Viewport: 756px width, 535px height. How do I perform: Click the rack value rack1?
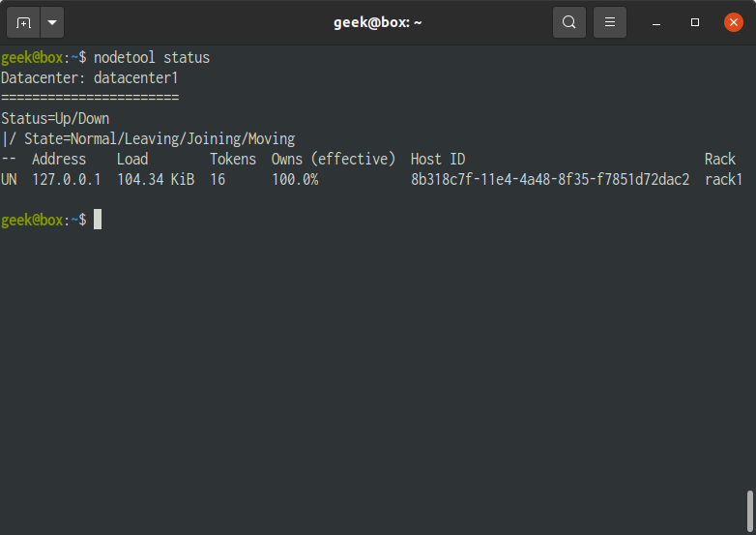pyautogui.click(x=724, y=179)
